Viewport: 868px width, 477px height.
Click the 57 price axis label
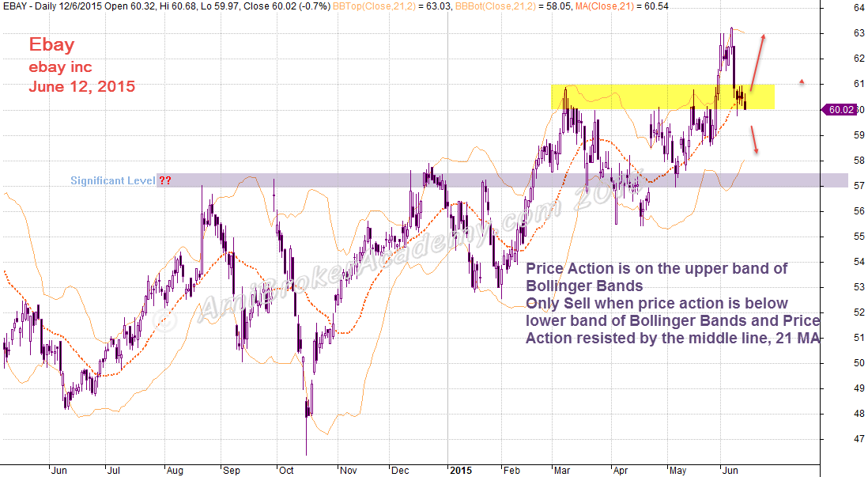(859, 186)
